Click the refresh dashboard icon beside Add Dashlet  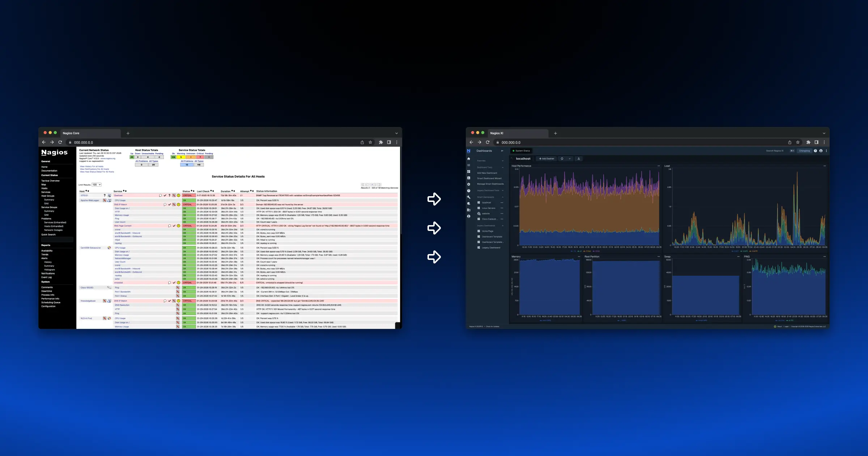[562, 159]
